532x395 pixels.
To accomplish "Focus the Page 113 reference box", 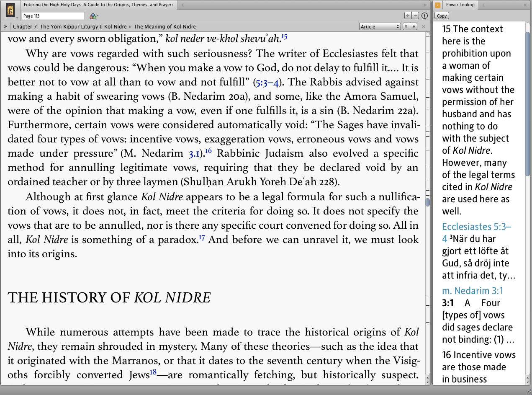I will [x=53, y=16].
